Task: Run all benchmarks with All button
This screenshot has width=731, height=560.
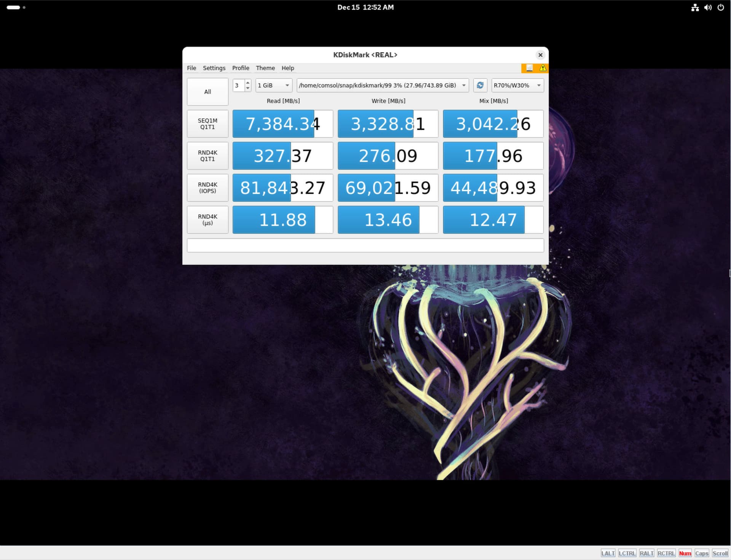Action: pyautogui.click(x=207, y=92)
